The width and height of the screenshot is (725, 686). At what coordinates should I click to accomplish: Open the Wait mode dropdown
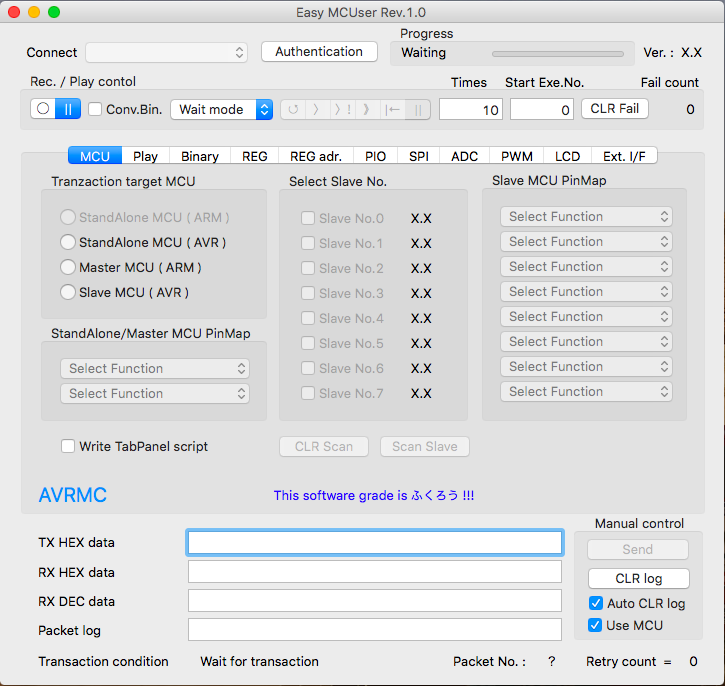tap(221, 109)
